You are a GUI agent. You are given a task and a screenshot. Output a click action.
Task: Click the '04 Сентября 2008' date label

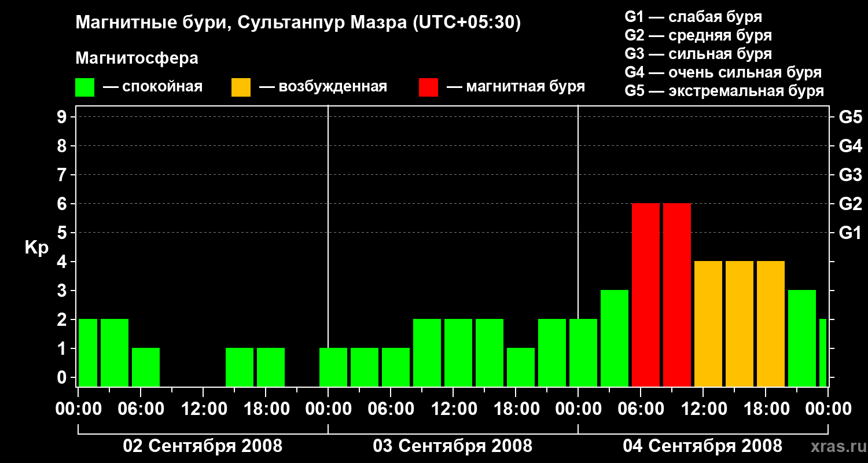pos(703,446)
